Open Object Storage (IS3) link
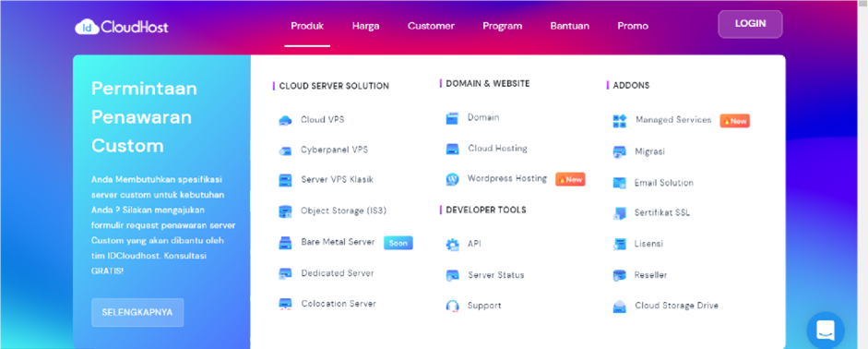This screenshot has width=868, height=349. coord(344,211)
